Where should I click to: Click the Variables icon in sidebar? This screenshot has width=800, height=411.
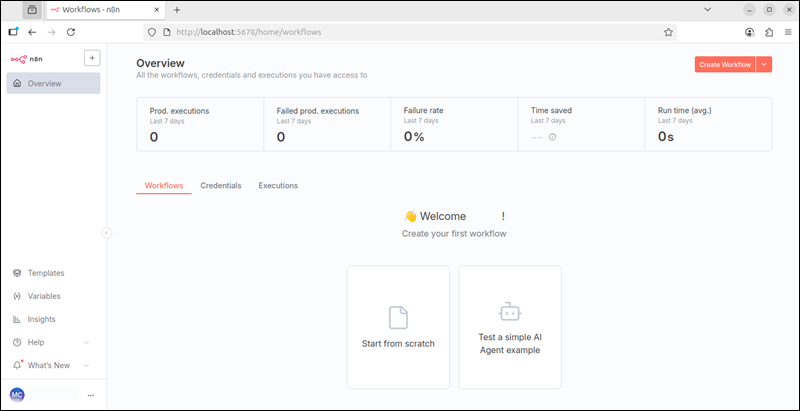(17, 296)
